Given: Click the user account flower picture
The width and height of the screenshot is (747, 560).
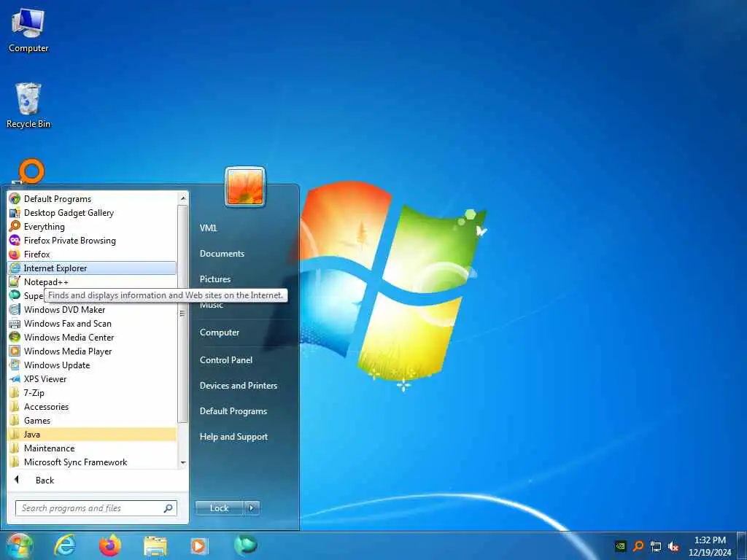Looking at the screenshot, I should pyautogui.click(x=245, y=187).
